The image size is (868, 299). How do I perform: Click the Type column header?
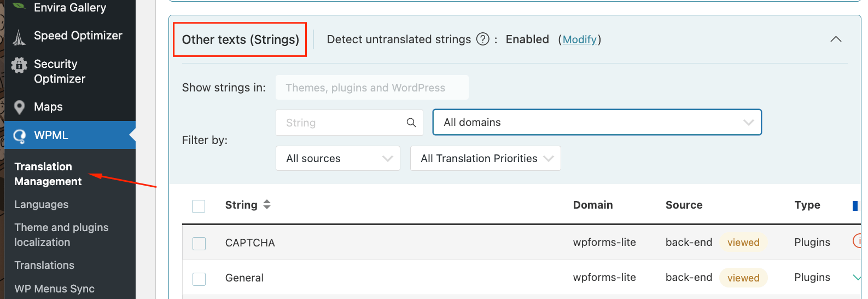pyautogui.click(x=807, y=205)
